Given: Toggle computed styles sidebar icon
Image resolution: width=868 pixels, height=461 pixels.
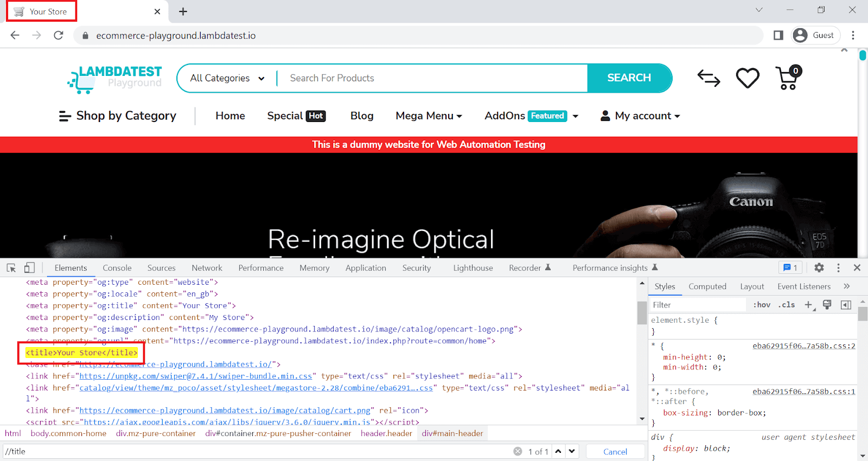Looking at the screenshot, I should point(846,305).
